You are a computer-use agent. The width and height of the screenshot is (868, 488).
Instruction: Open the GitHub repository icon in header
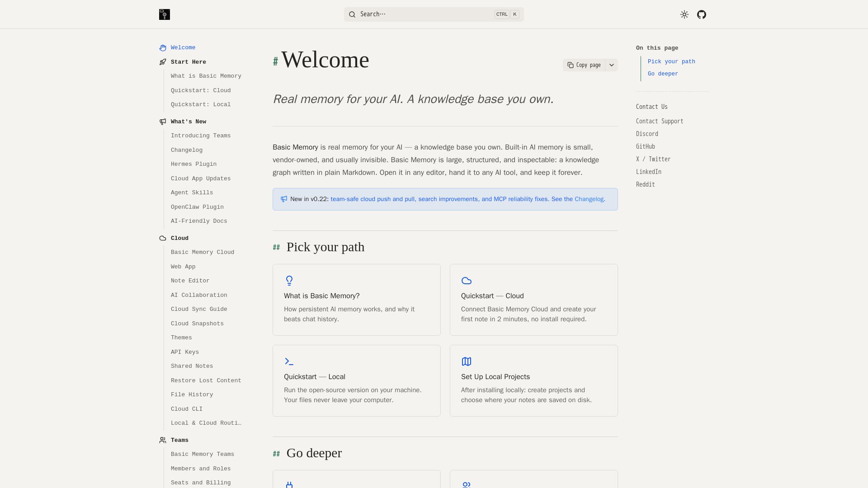[702, 14]
